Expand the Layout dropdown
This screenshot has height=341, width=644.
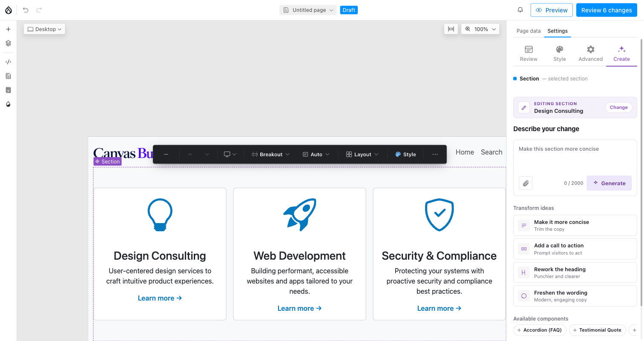click(362, 154)
